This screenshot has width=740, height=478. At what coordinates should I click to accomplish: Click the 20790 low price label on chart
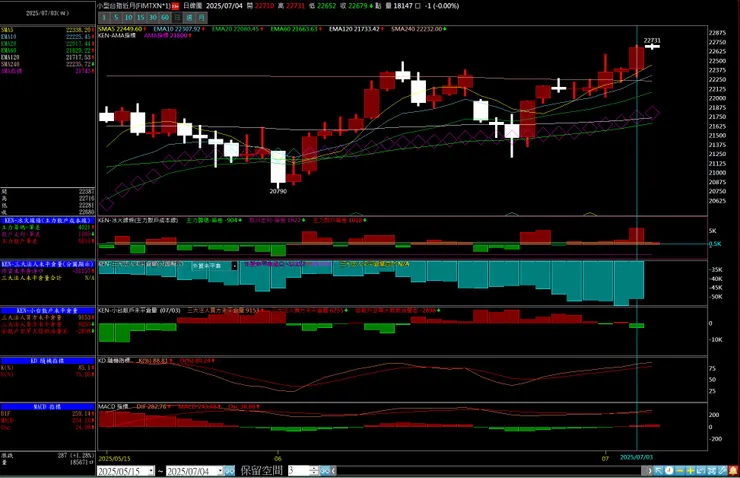point(278,191)
